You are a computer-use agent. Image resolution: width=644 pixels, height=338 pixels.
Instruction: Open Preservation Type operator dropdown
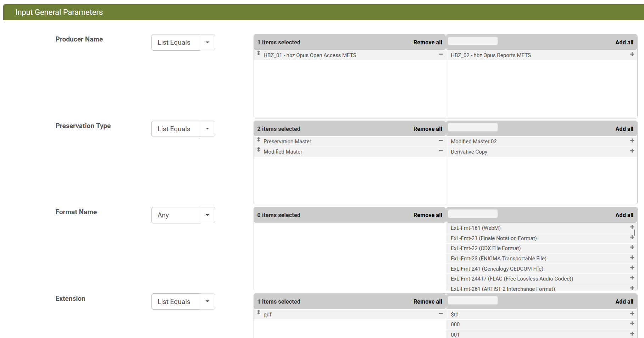pos(207,129)
